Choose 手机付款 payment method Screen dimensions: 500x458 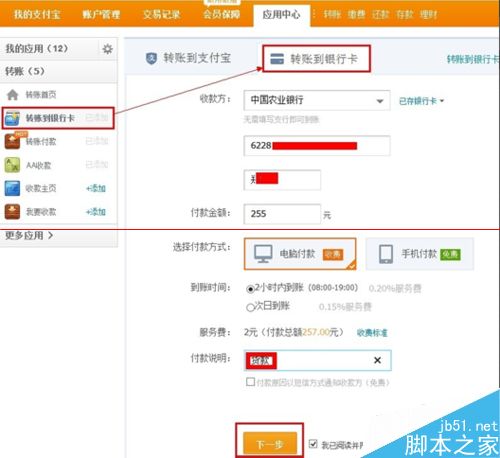(420, 254)
